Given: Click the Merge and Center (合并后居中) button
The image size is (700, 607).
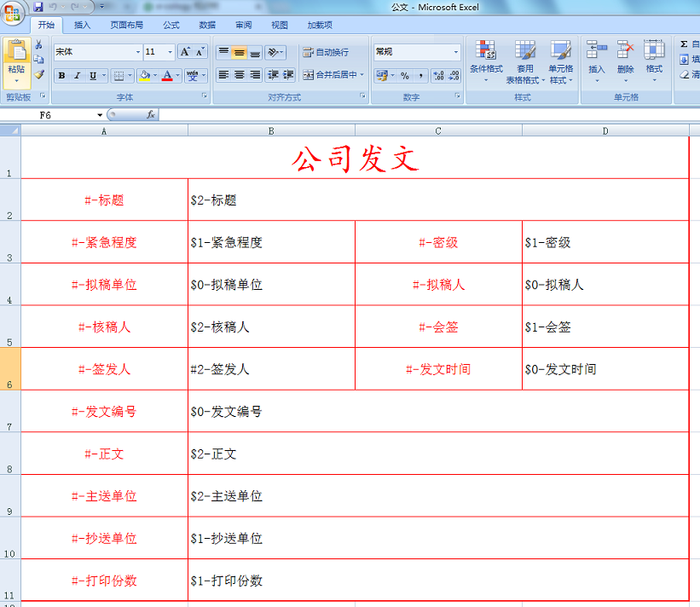Looking at the screenshot, I should tap(333, 75).
